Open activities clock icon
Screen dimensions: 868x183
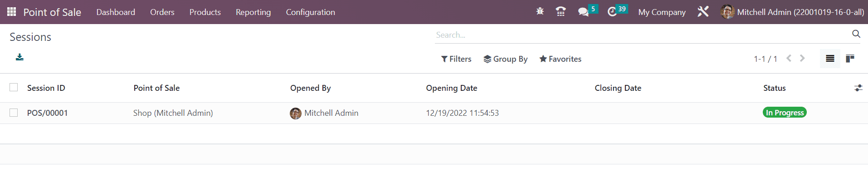[x=612, y=12]
